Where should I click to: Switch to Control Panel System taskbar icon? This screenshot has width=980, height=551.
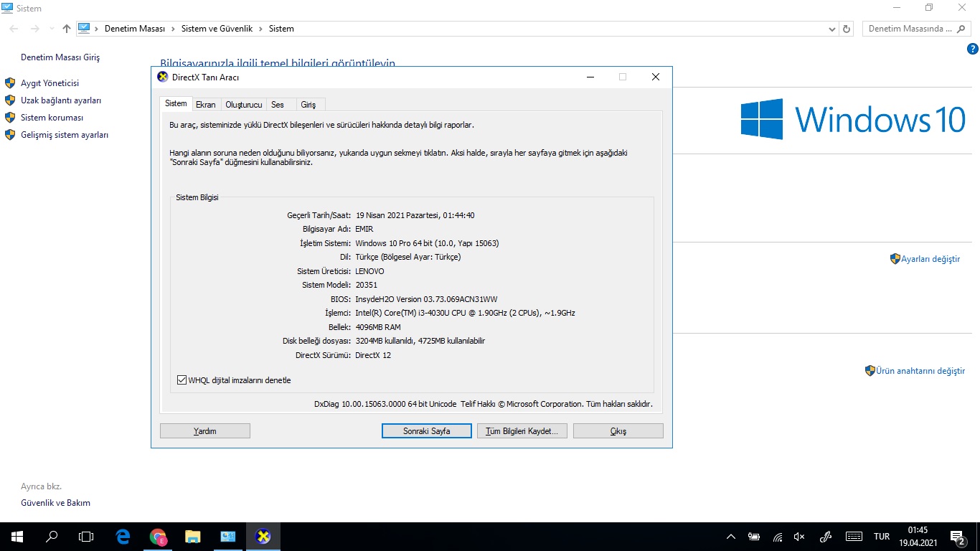point(228,536)
